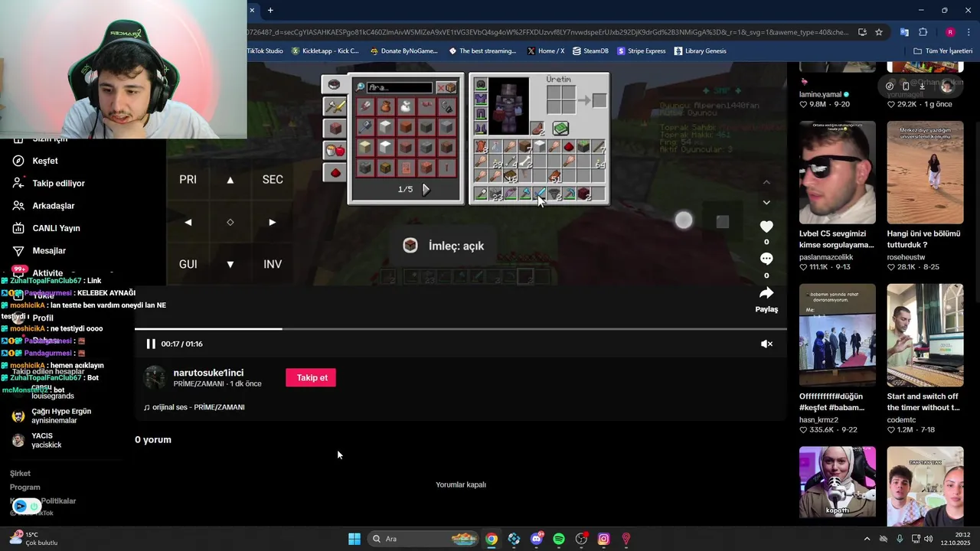Like the video with the heart icon
Viewport: 980px width, 551px height.
(x=766, y=227)
